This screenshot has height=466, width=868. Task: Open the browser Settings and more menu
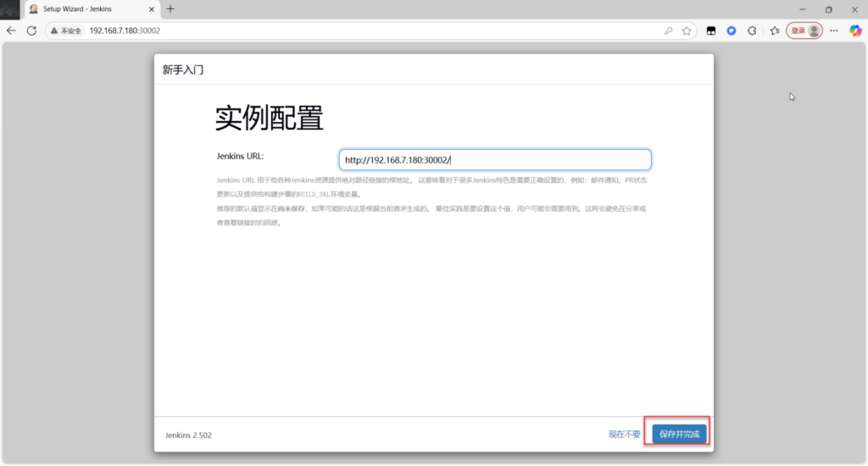coord(834,31)
